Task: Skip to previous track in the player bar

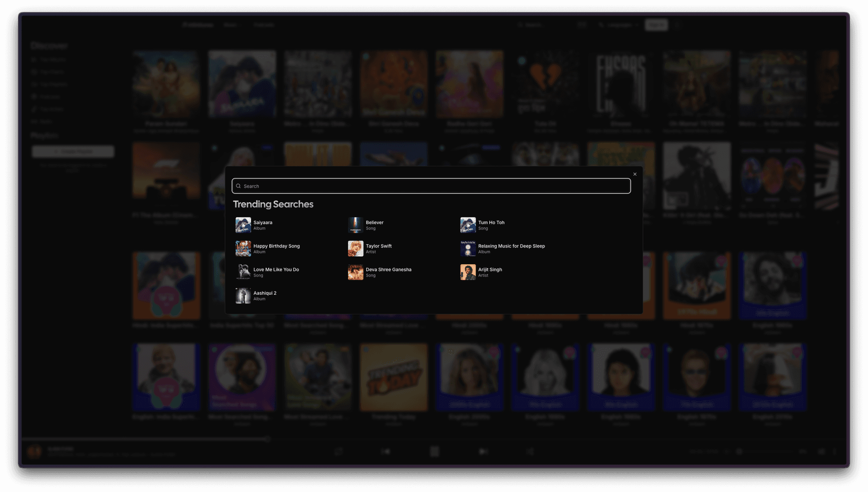Action: [x=385, y=451]
